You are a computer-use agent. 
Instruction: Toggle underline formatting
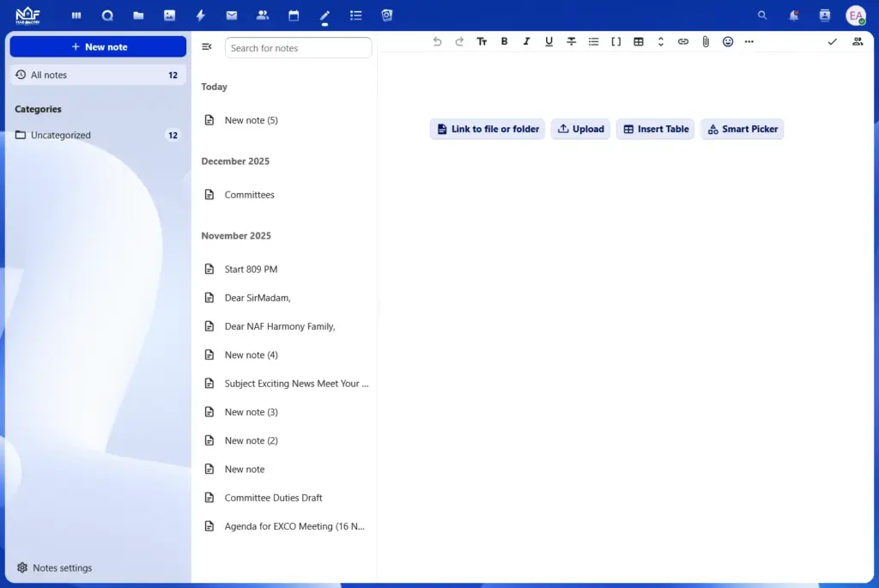pos(549,41)
